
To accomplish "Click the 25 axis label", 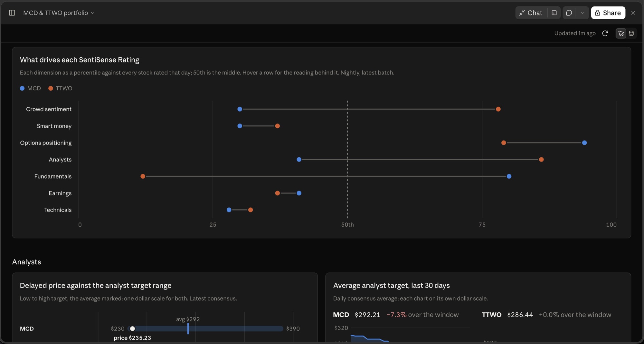I will click(x=213, y=225).
